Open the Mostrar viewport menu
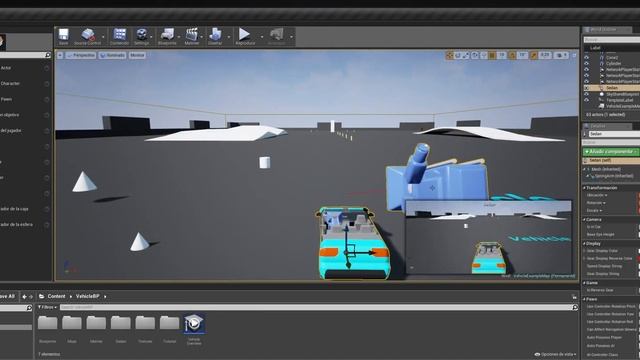 137,55
